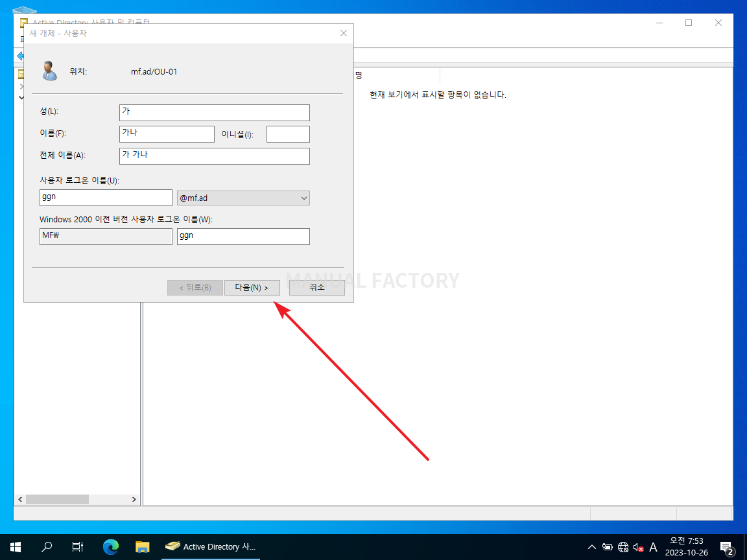Click the network globe tray icon

tap(623, 547)
